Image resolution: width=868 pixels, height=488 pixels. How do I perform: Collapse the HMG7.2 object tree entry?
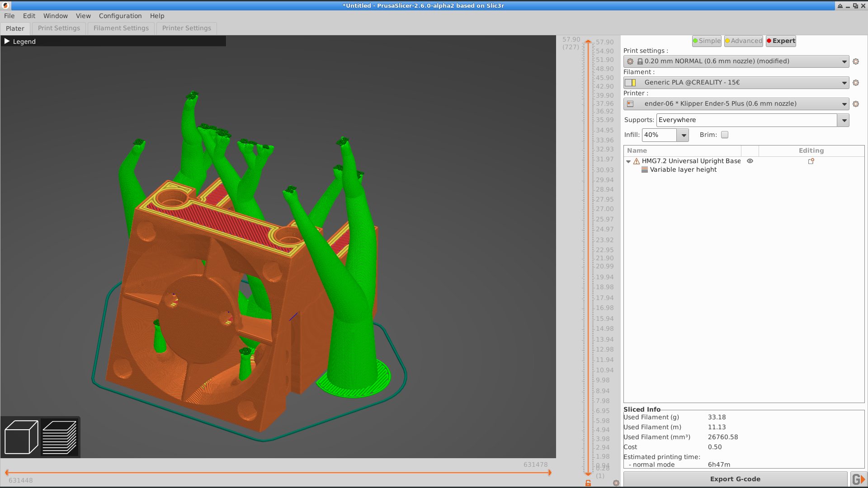pyautogui.click(x=627, y=161)
